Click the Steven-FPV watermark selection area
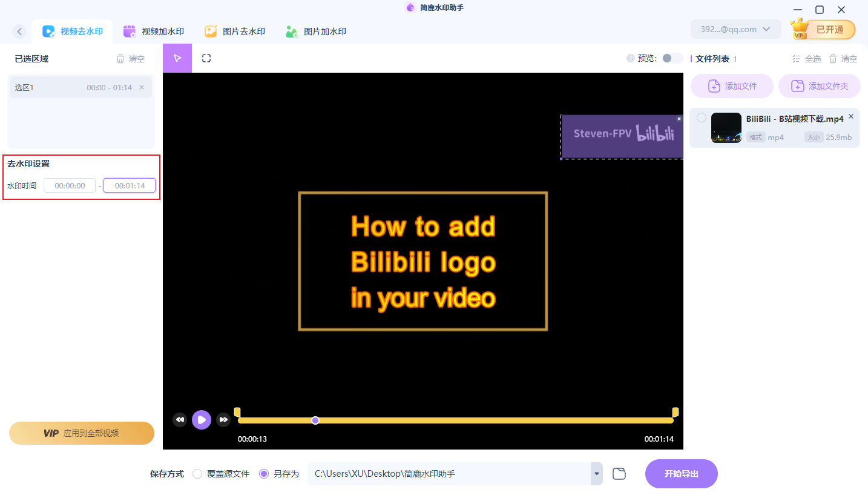 pyautogui.click(x=622, y=137)
